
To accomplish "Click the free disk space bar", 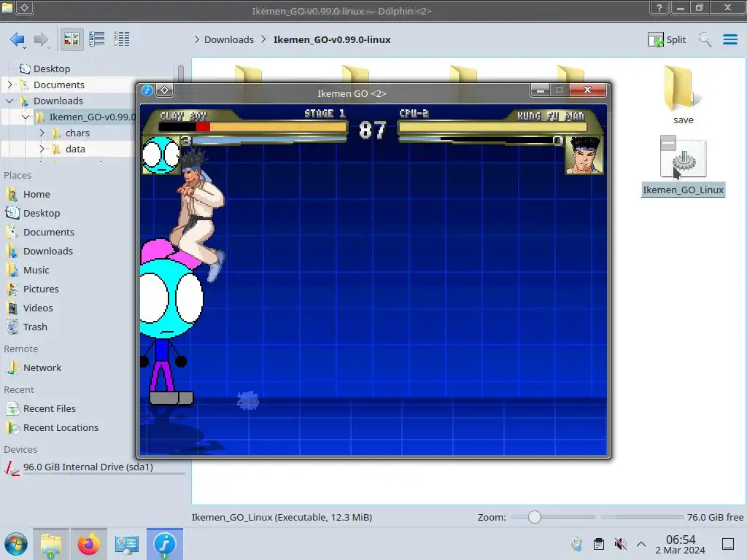I will (x=642, y=517).
